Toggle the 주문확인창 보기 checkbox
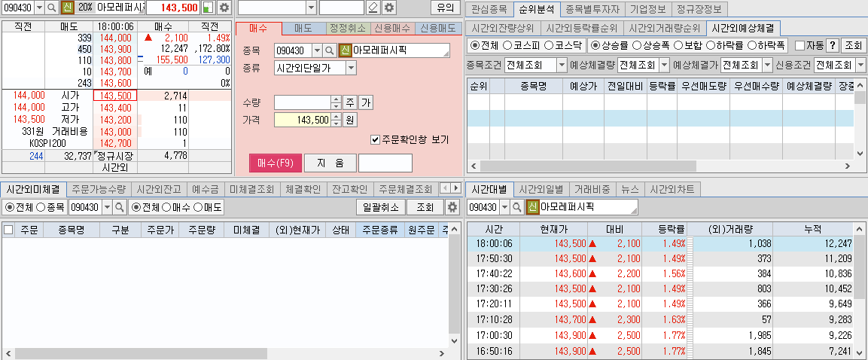 [x=376, y=139]
